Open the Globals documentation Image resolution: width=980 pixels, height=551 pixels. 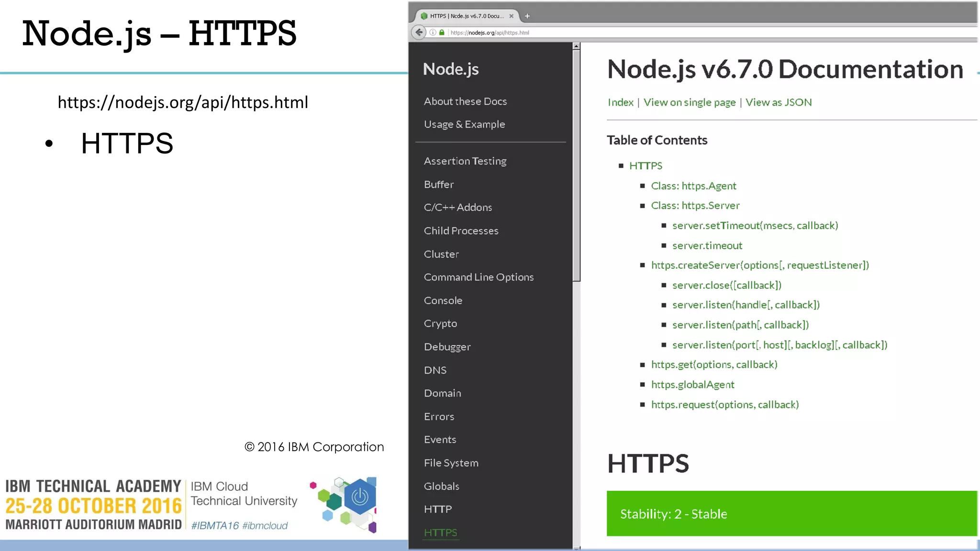click(441, 486)
